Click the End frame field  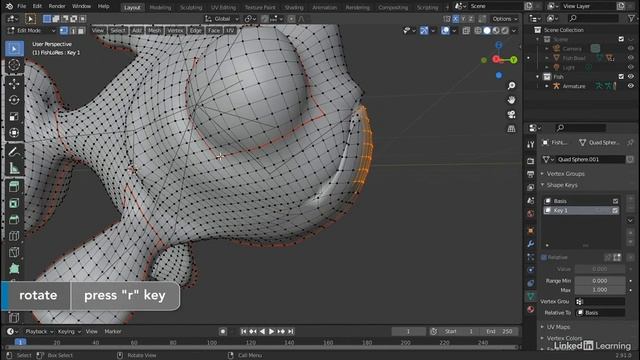tap(499, 332)
